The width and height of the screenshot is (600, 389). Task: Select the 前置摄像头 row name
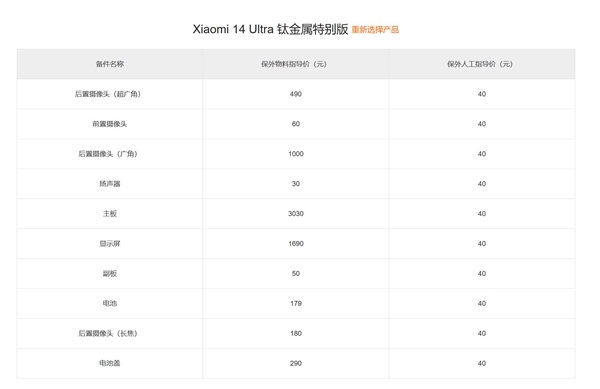[110, 124]
